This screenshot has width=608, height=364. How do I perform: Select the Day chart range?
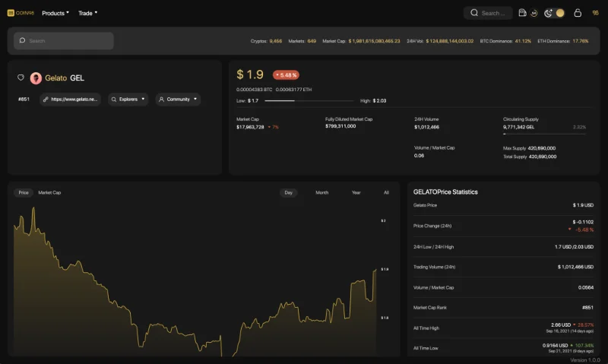tap(289, 193)
